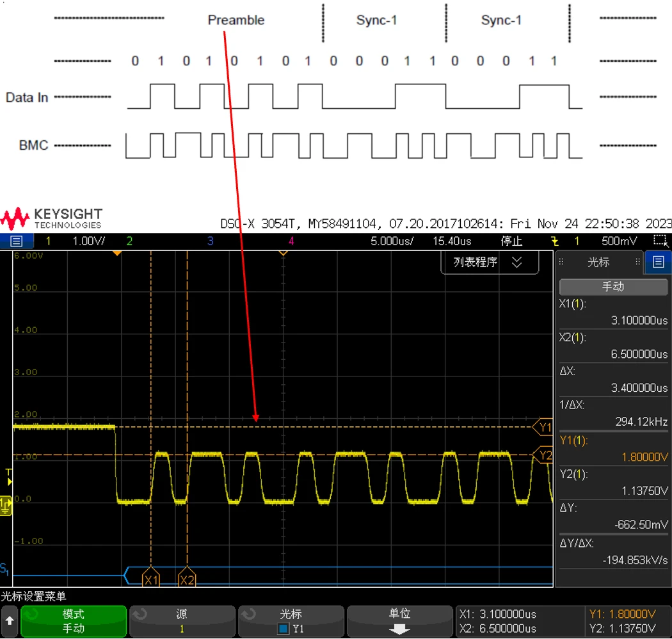Image resolution: width=672 pixels, height=639 pixels.
Task: Click the 手动 manual button in sidebar
Action: click(612, 286)
